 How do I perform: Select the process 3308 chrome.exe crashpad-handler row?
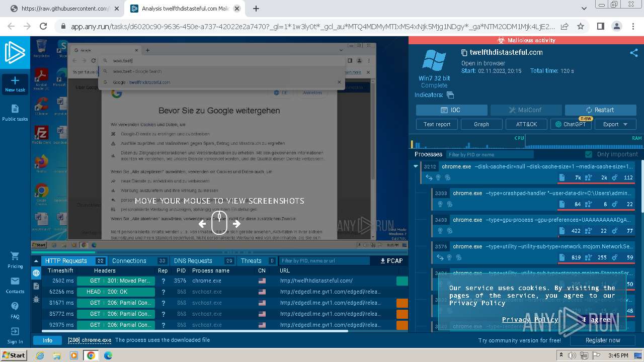coord(533,199)
